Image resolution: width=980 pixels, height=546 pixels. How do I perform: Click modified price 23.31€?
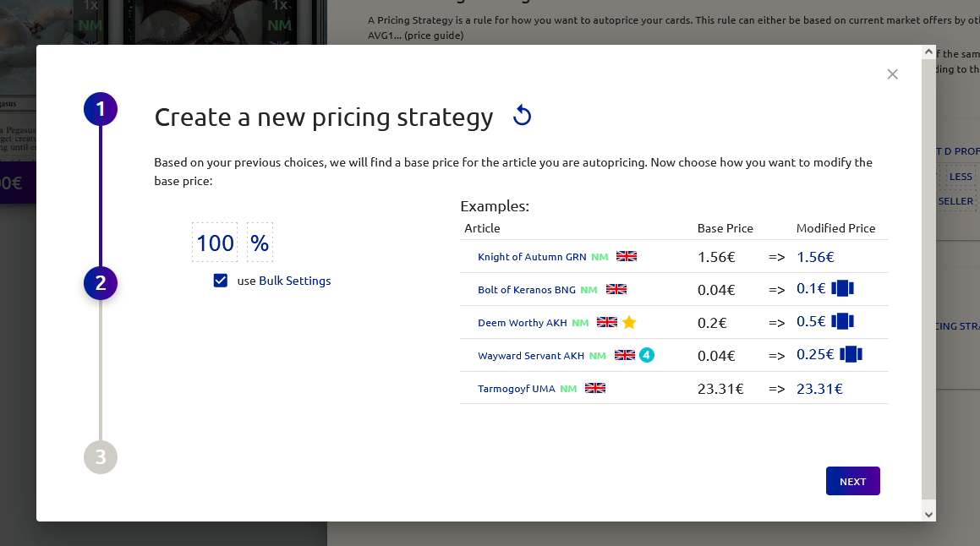point(819,389)
